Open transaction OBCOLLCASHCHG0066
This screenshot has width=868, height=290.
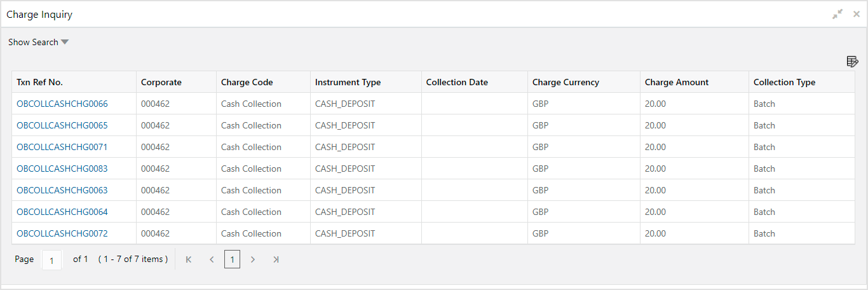62,104
